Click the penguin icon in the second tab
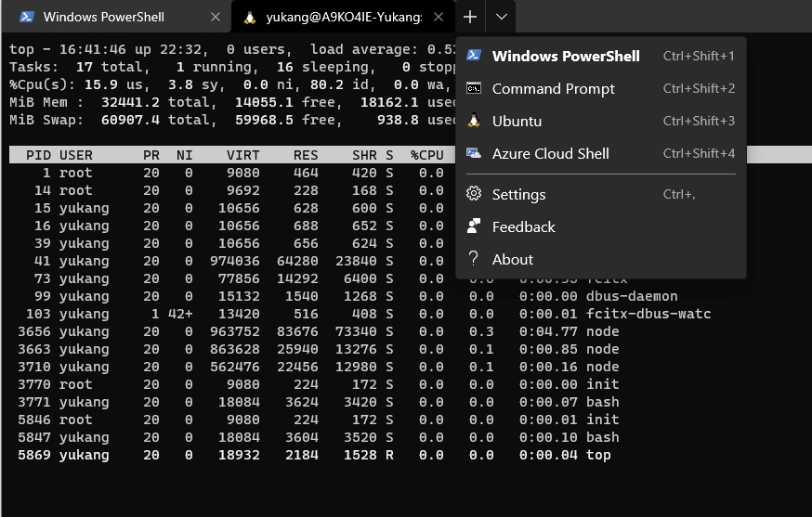 [x=250, y=17]
